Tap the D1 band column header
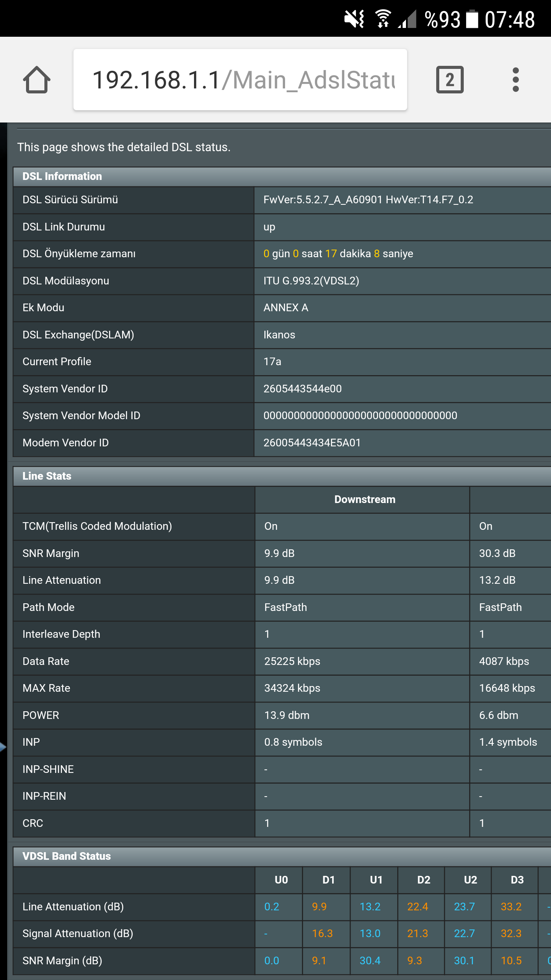 coord(328,880)
